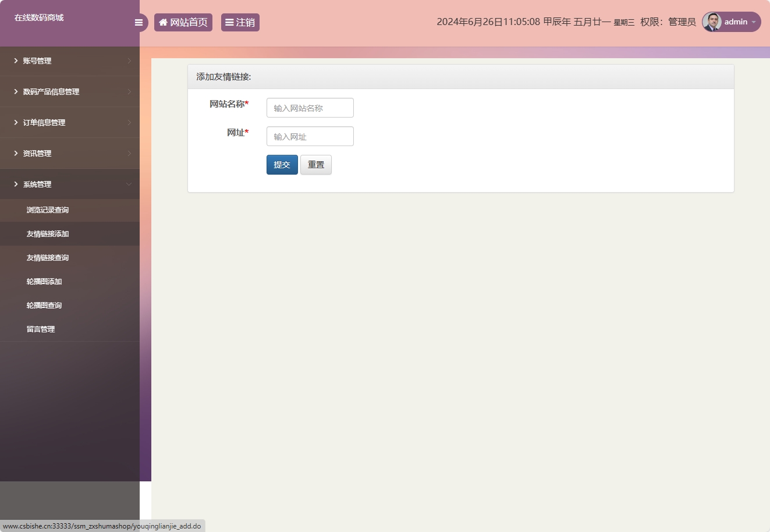This screenshot has width=770, height=532.
Task: Open 留言管理 page
Action: (x=70, y=329)
